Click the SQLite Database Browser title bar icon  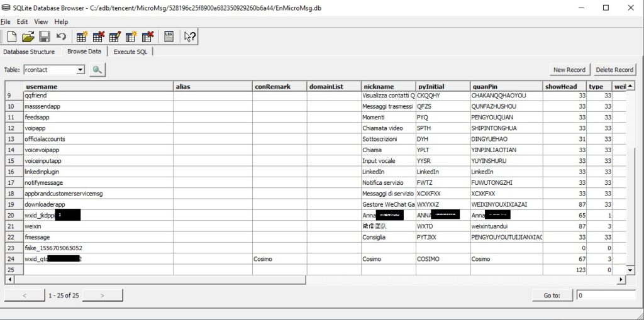(x=6, y=8)
